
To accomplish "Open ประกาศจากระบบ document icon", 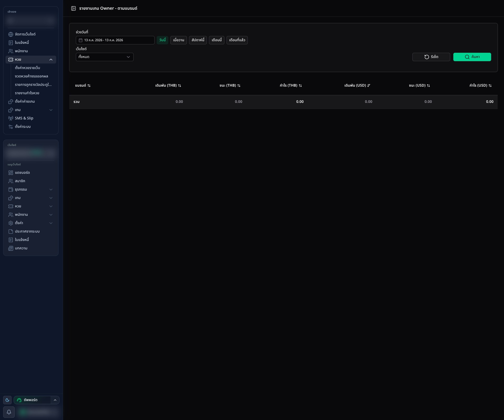I will [x=11, y=232].
